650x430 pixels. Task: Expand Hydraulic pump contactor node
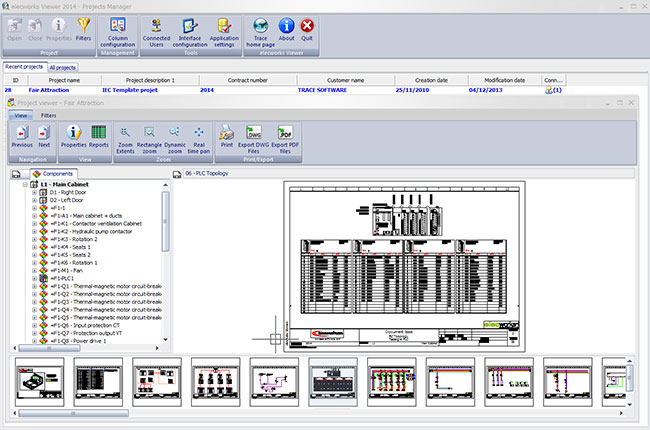34,232
